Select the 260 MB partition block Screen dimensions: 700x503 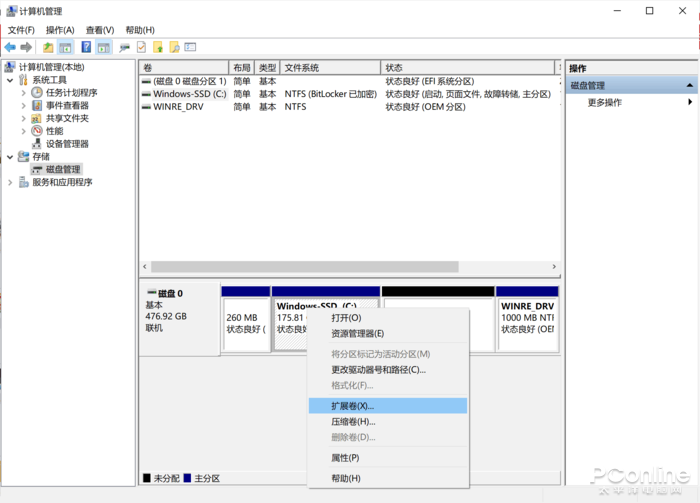246,319
